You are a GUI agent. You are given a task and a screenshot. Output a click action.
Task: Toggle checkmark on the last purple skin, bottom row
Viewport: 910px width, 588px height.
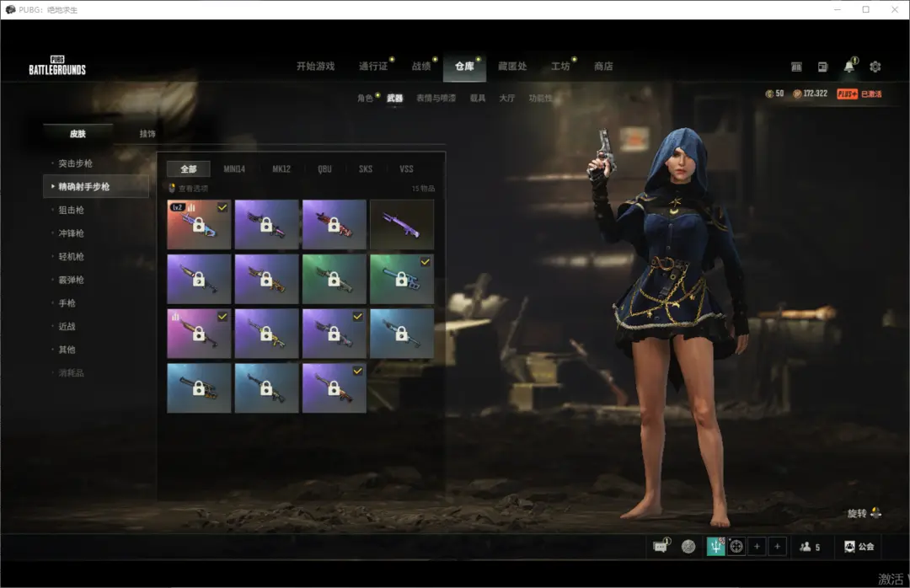pyautogui.click(x=357, y=371)
